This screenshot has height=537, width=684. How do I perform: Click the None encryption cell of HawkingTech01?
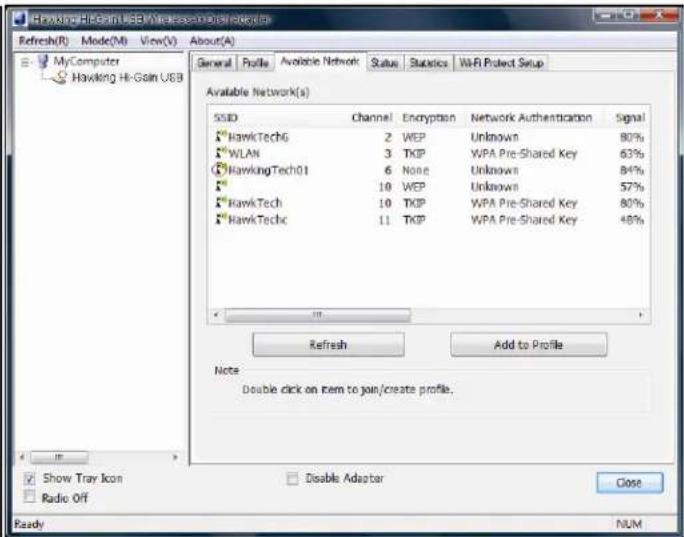[x=416, y=170]
